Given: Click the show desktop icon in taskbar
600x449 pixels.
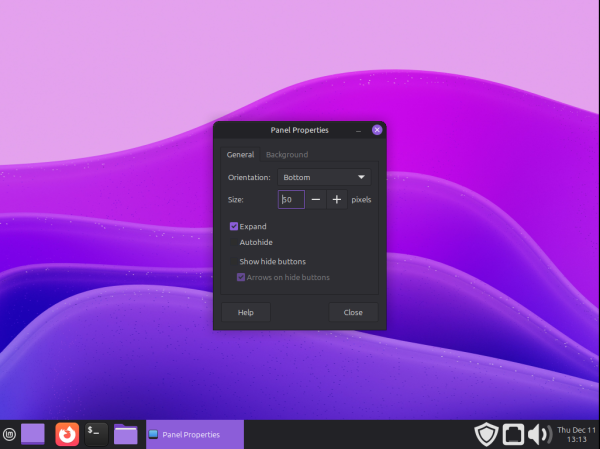Looking at the screenshot, I should point(33,434).
